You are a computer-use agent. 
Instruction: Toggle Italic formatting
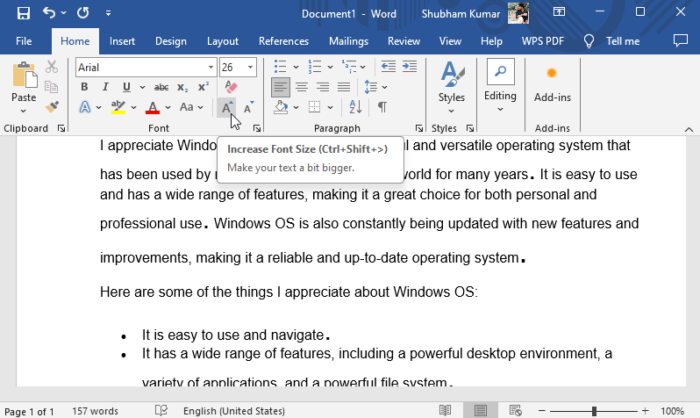tap(105, 87)
